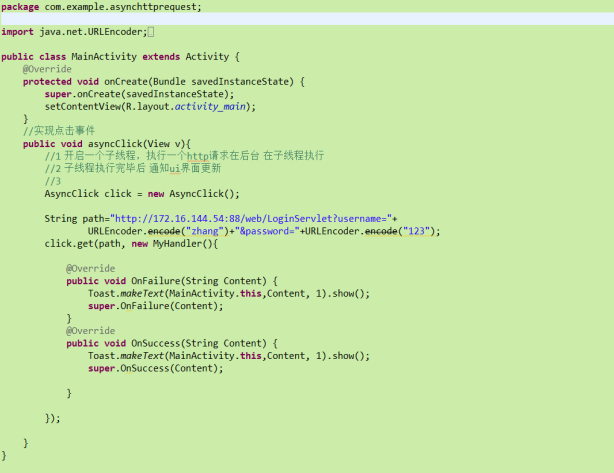Click the closing }); of the handler
Image resolution: width=614 pixels, height=473 pixels.
pos(52,418)
